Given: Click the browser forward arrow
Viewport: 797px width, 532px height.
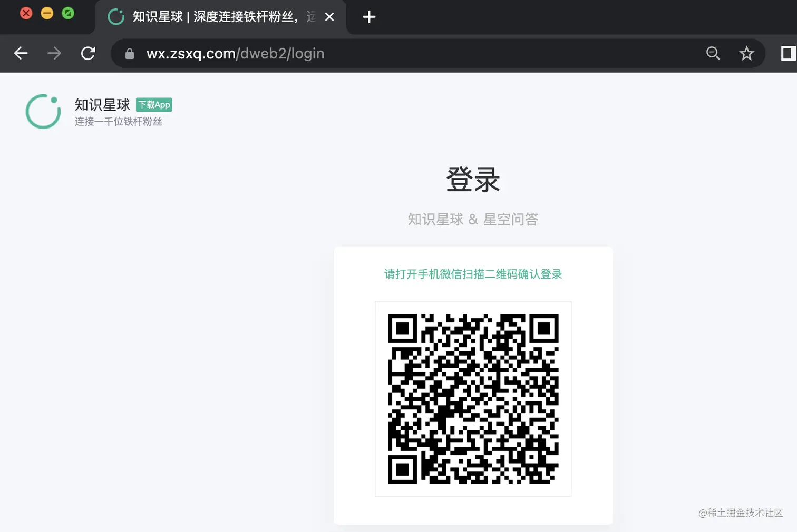Looking at the screenshot, I should click(54, 53).
